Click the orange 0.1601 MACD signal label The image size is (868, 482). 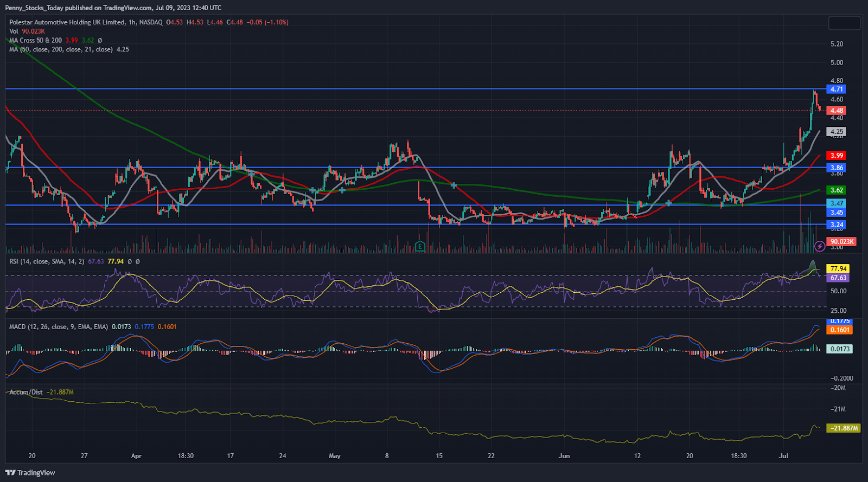840,330
